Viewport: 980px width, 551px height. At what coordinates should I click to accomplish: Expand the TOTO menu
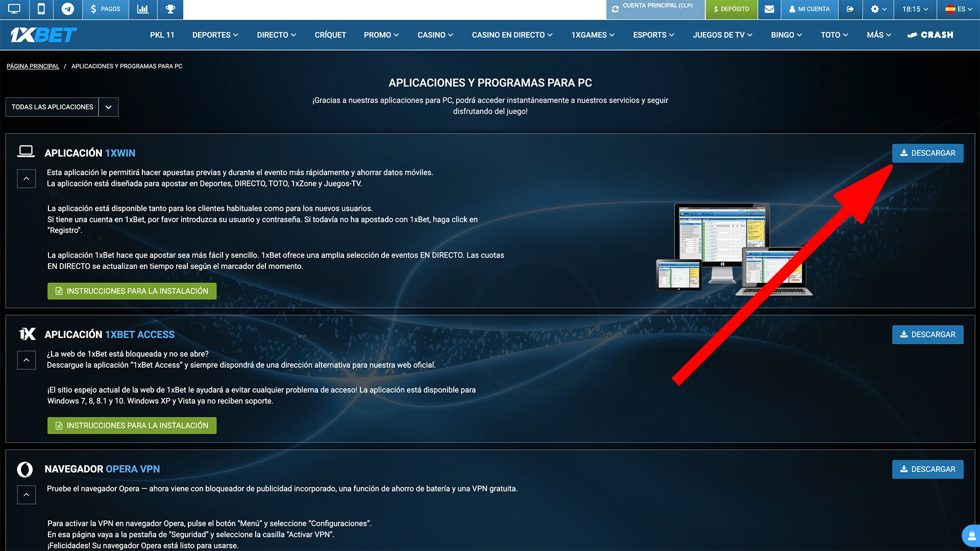pyautogui.click(x=834, y=35)
